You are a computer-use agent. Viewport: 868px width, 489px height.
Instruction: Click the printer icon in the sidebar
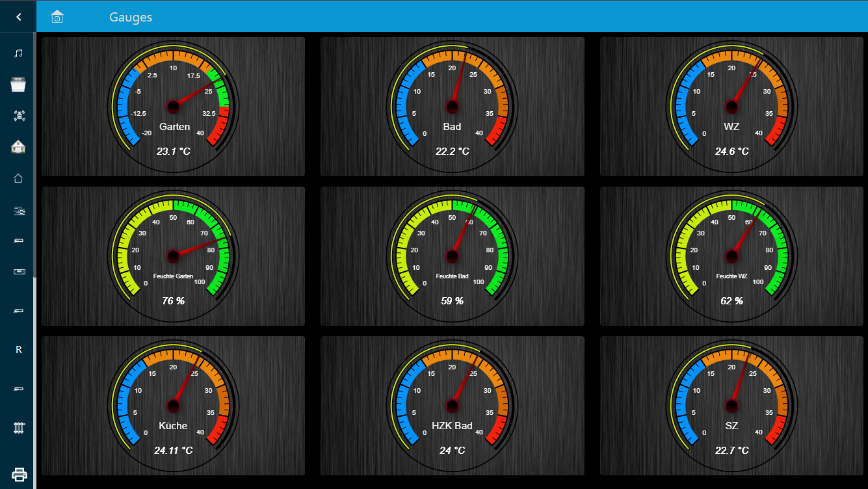pyautogui.click(x=19, y=475)
